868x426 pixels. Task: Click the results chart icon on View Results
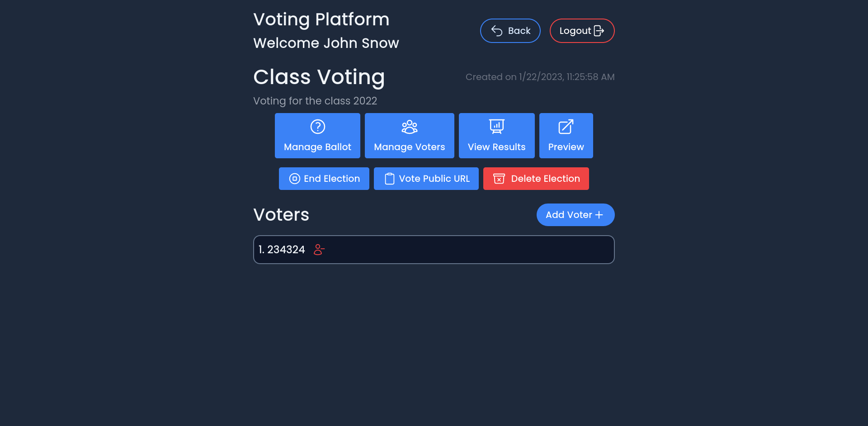496,127
